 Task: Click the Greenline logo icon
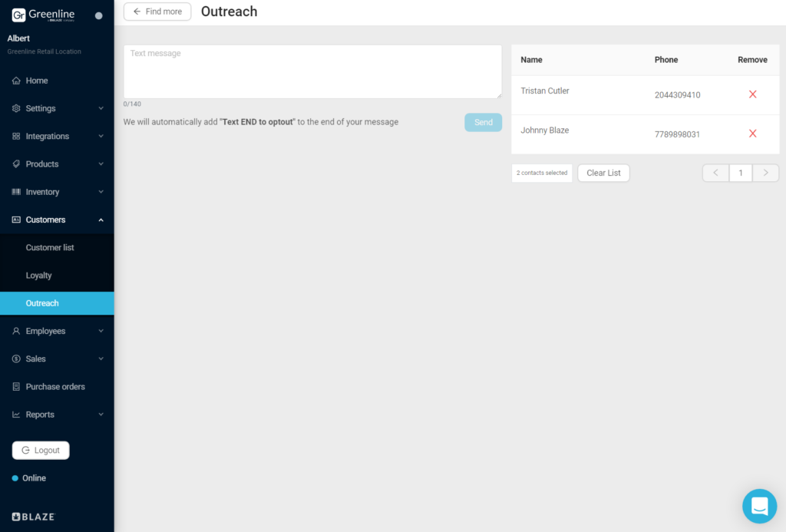click(x=18, y=15)
